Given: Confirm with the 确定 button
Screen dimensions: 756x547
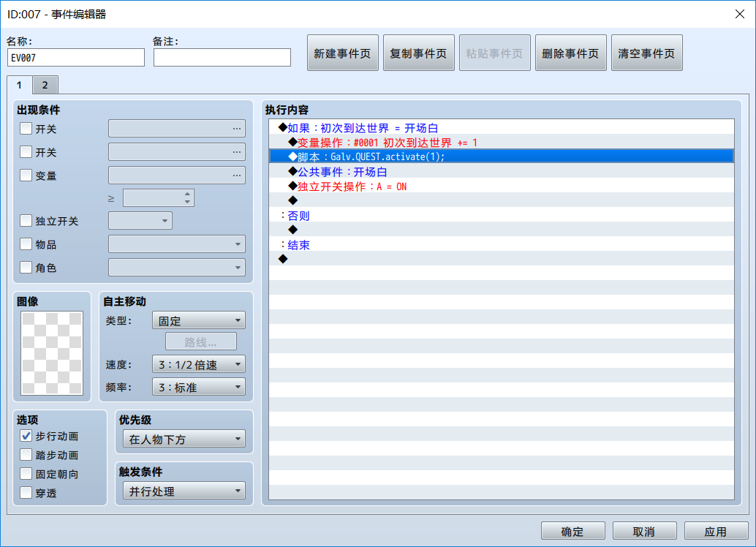Looking at the screenshot, I should [572, 531].
